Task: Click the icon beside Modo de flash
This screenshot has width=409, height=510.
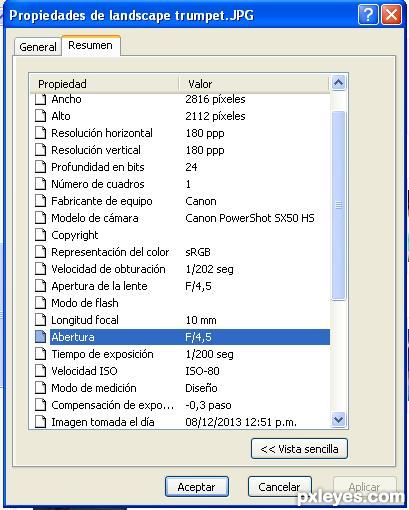Action: coord(40,303)
